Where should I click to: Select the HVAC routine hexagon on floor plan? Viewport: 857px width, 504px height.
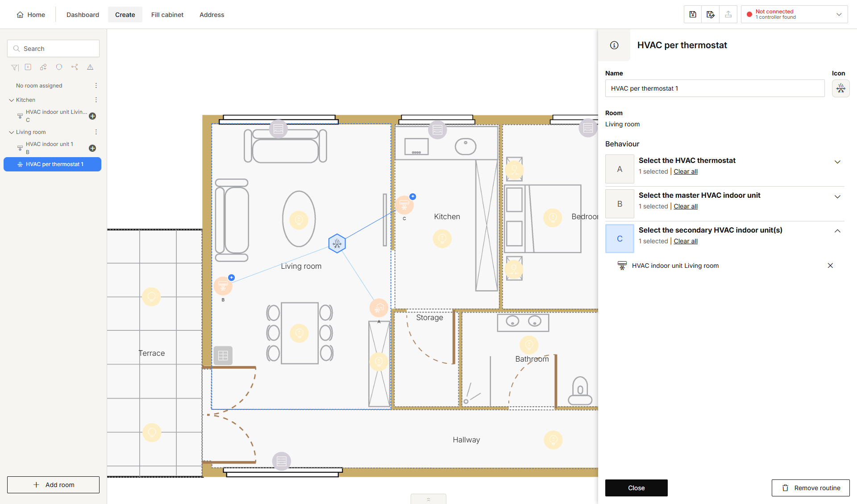(337, 243)
